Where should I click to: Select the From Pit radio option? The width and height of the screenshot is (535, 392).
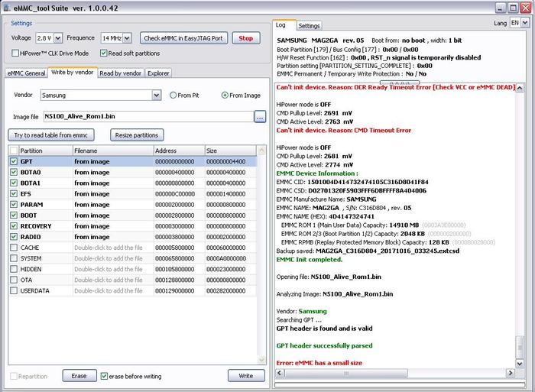(x=173, y=96)
